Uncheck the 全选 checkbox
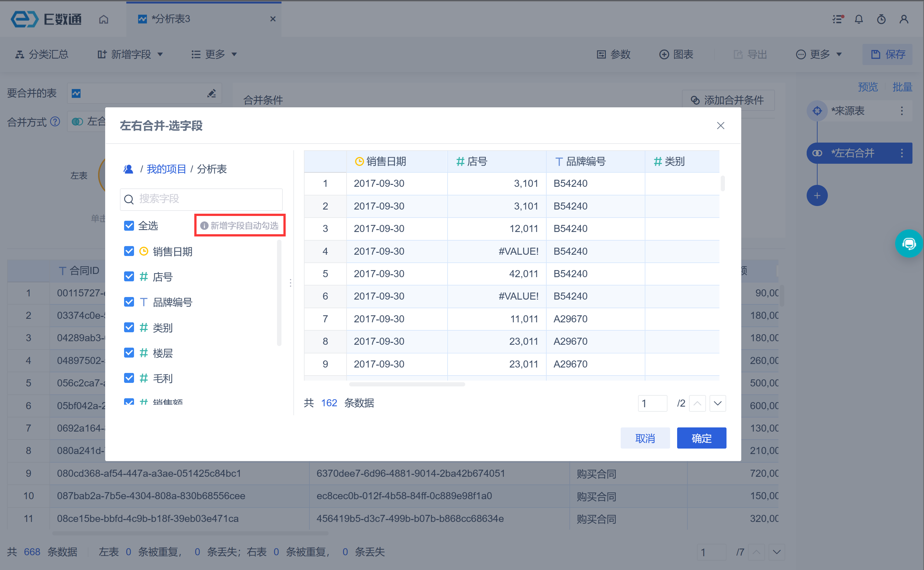The width and height of the screenshot is (924, 570). pos(129,226)
